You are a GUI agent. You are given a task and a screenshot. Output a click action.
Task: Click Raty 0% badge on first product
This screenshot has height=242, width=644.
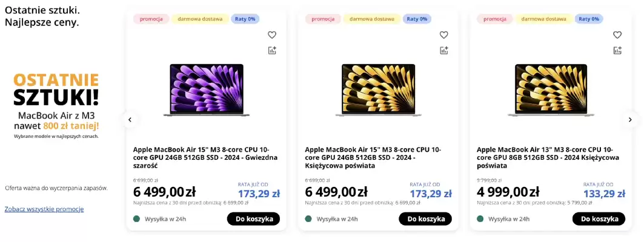245,19
